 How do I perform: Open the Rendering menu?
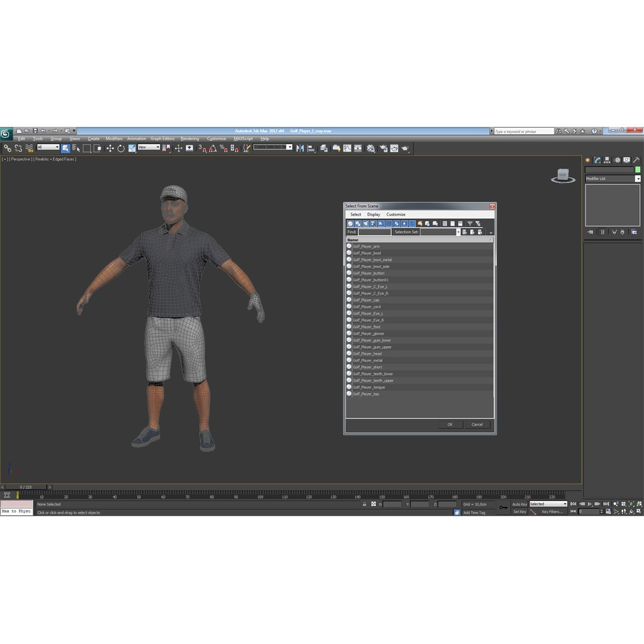(190, 139)
